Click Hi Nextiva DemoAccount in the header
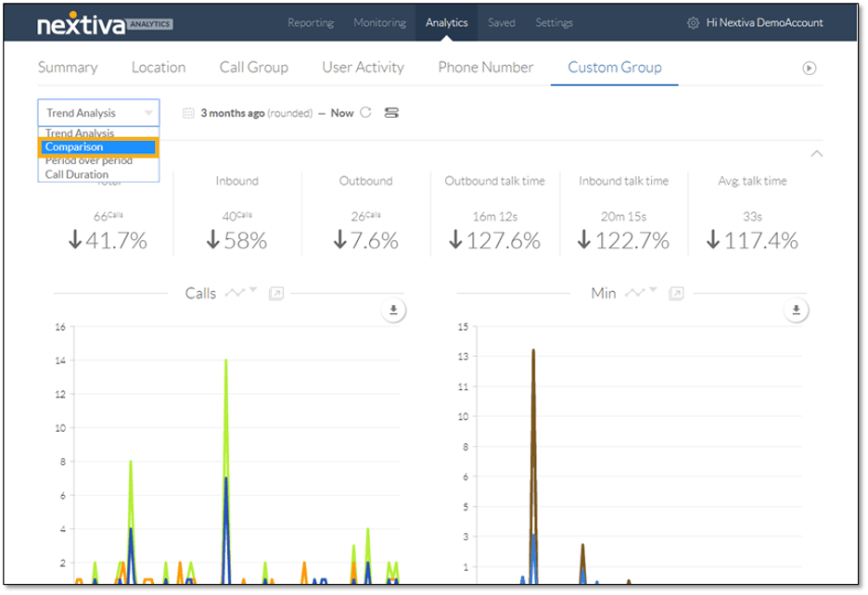Image resolution: width=868 pixels, height=595 pixels. click(766, 22)
